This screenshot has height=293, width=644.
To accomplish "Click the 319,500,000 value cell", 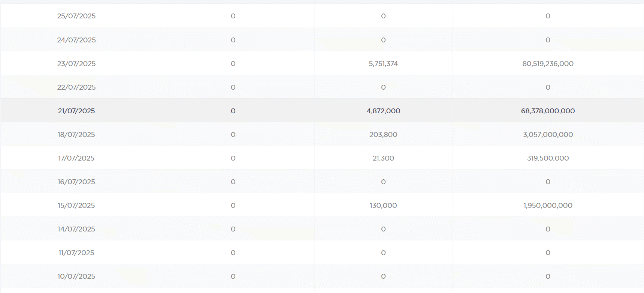I will pyautogui.click(x=547, y=158).
